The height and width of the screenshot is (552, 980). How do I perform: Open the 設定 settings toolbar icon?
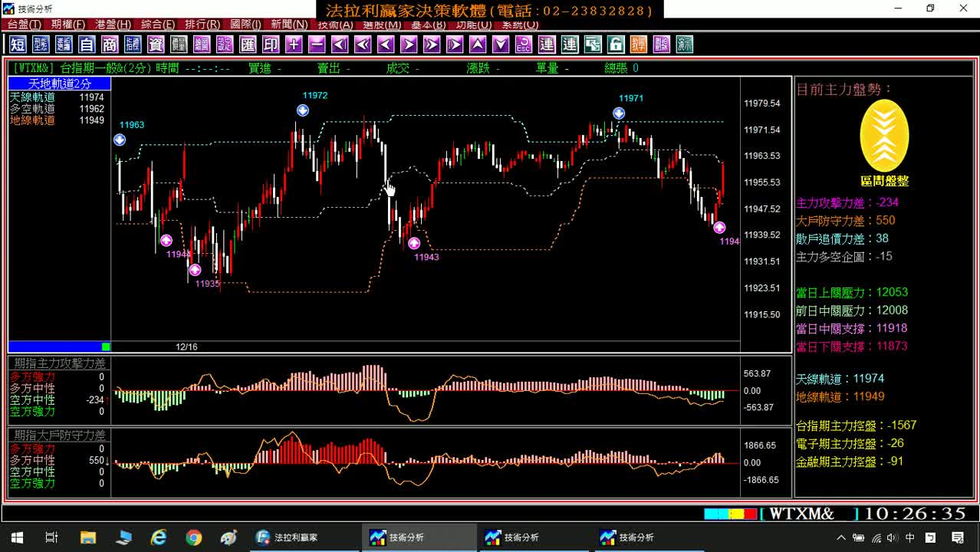[225, 44]
